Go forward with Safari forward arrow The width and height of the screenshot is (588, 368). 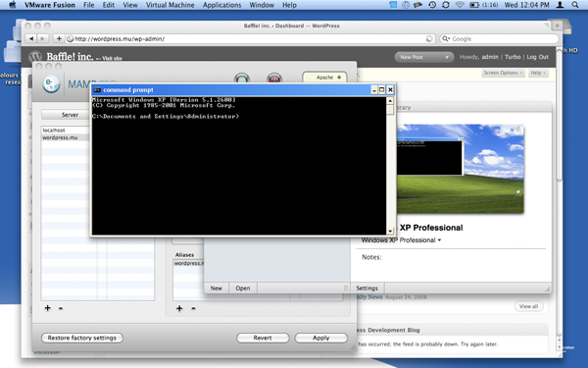pyautogui.click(x=42, y=38)
